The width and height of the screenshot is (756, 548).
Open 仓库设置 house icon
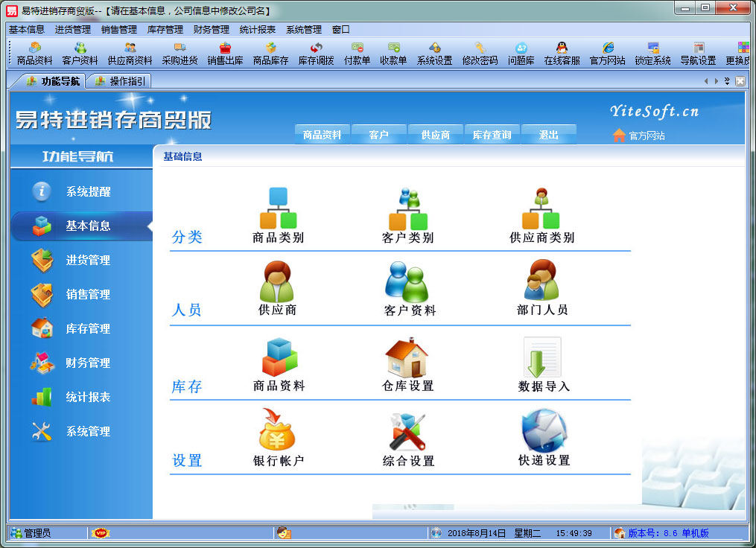pos(408,364)
